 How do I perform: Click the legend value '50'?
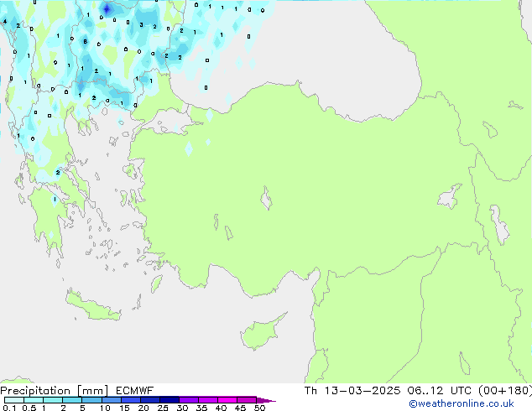tap(259, 408)
